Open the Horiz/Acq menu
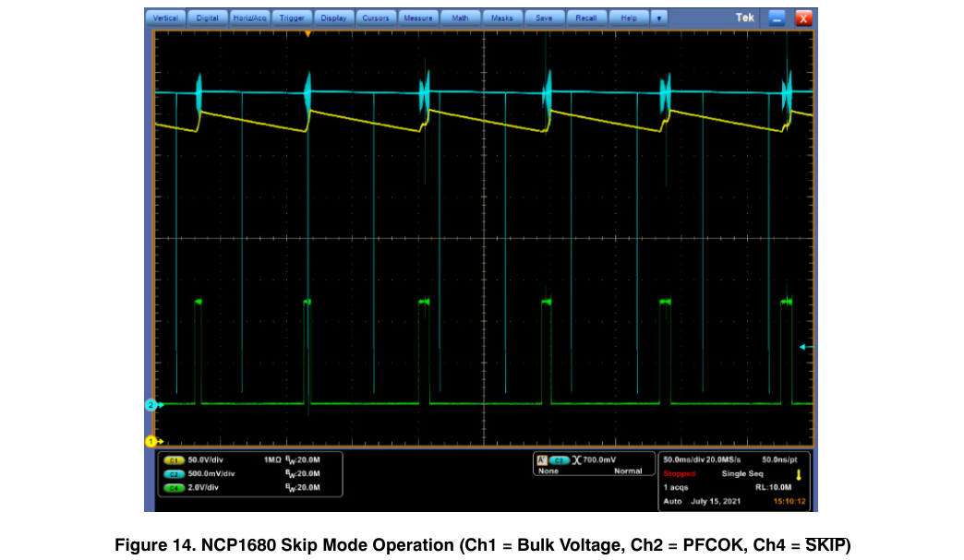The width and height of the screenshot is (964, 560). tap(249, 18)
